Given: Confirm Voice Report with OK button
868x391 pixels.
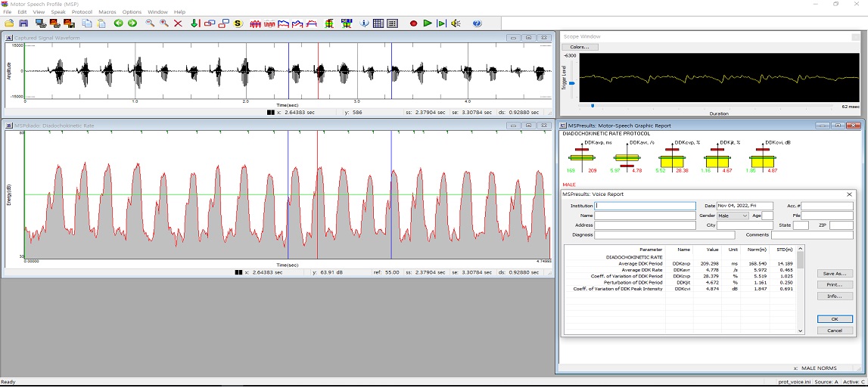Looking at the screenshot, I should (x=835, y=319).
